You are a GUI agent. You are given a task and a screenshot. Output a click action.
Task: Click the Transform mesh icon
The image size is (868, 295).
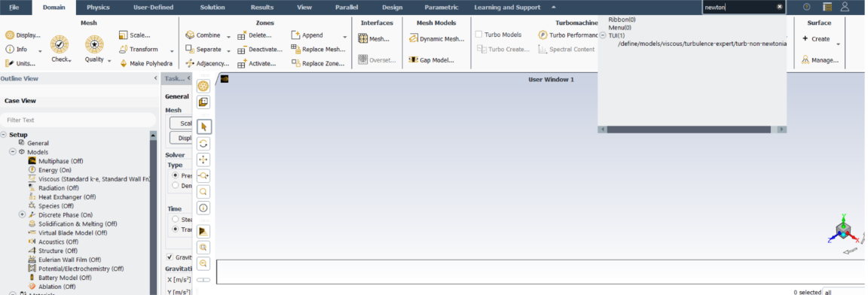point(124,49)
